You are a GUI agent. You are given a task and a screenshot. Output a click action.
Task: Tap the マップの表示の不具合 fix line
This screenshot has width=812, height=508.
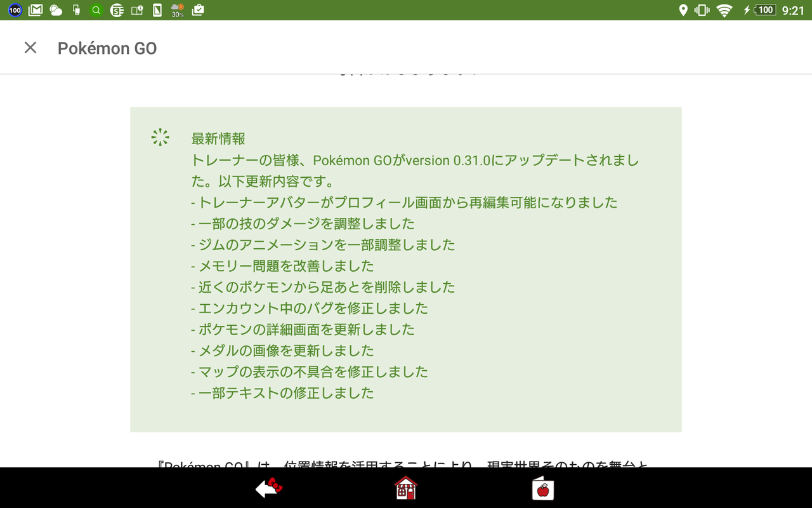pos(310,371)
